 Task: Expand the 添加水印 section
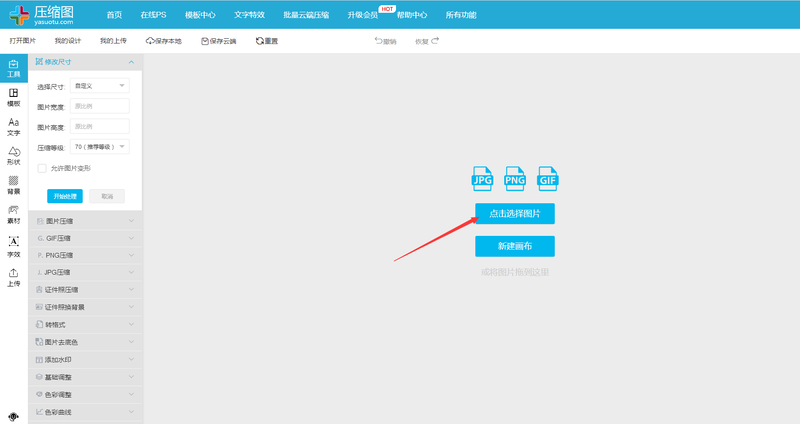[85, 360]
